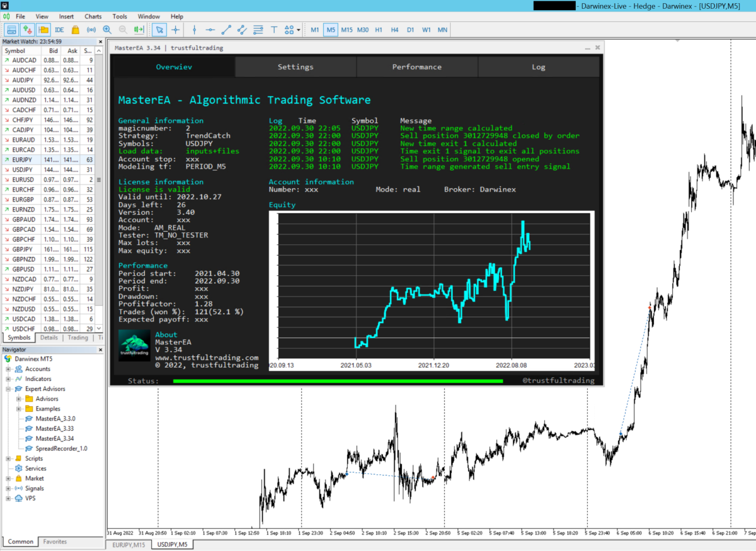Switch to the cursor selection tool
Screen dimensions: 756x551
[159, 30]
